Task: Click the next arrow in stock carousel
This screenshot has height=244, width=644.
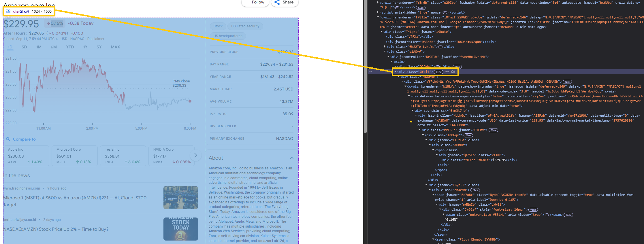Action: click(x=196, y=156)
